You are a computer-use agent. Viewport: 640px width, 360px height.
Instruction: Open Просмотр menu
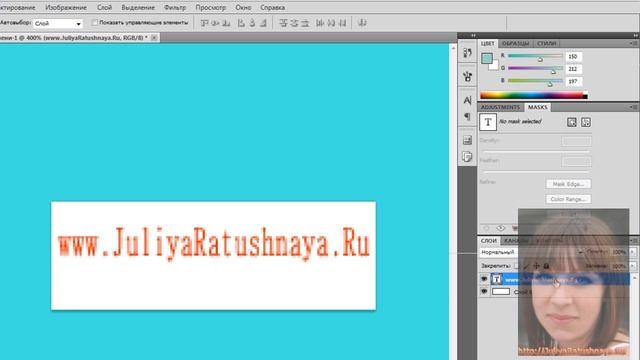(x=210, y=7)
